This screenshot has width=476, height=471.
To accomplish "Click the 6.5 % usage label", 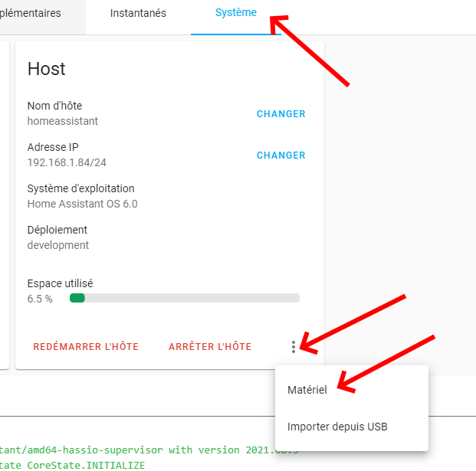I will (40, 299).
